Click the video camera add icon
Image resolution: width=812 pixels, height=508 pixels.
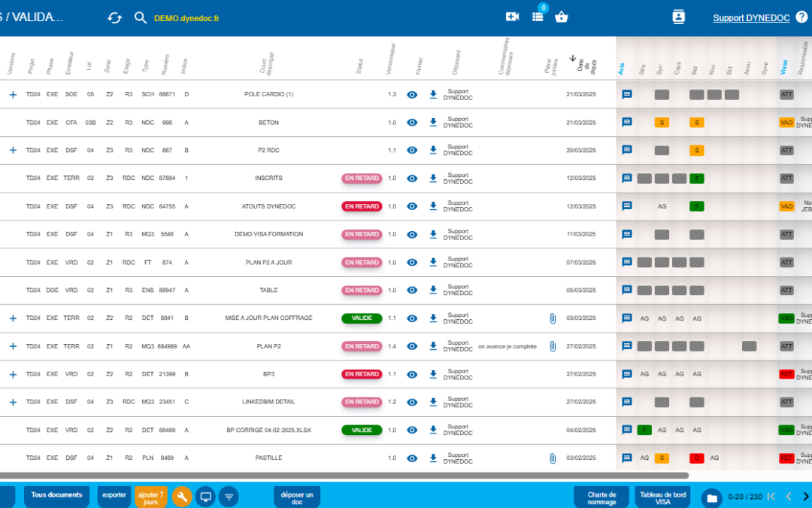[512, 17]
